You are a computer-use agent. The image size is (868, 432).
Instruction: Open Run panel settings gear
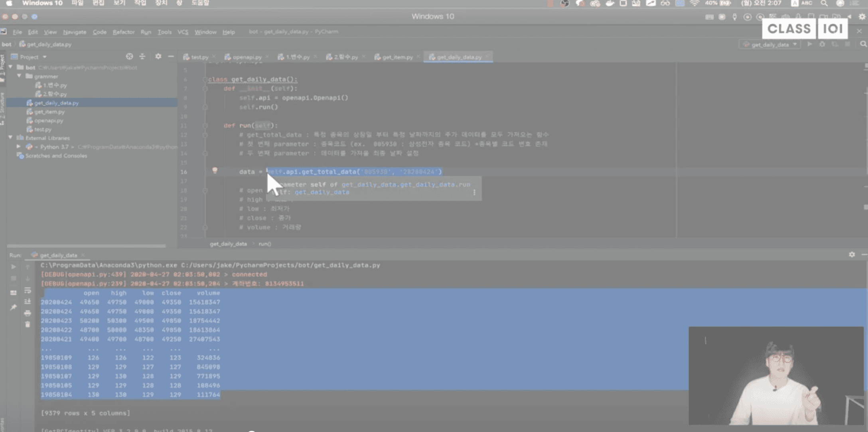pyautogui.click(x=852, y=254)
